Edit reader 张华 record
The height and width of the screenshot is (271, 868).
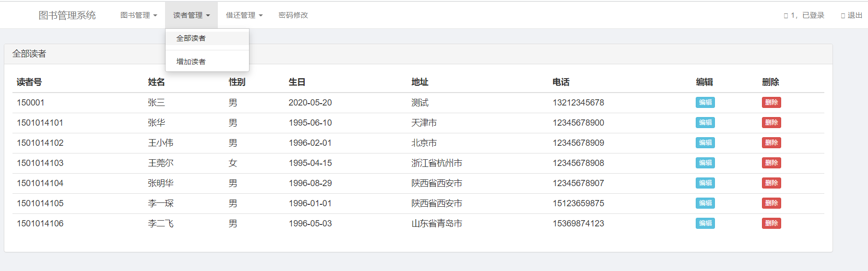point(705,122)
